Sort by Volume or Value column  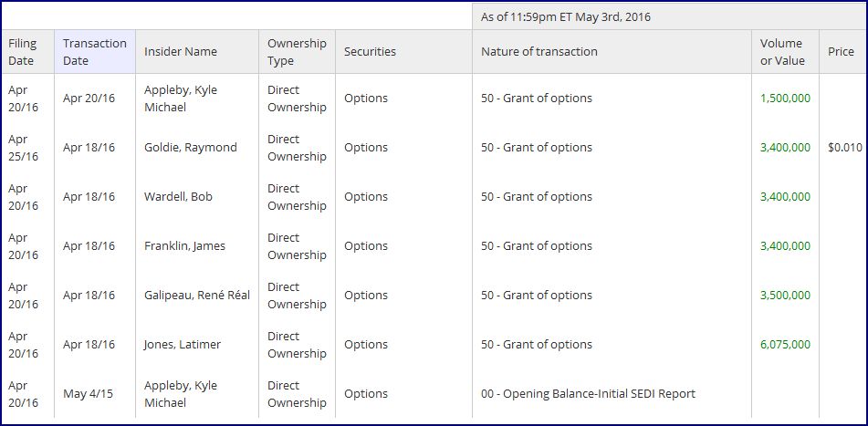pyautogui.click(x=782, y=52)
